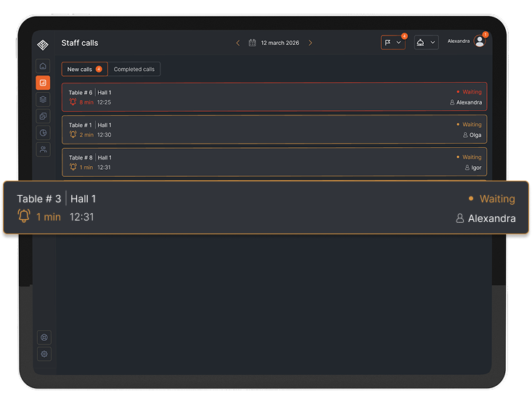
Task: Select the New calls tab
Action: tap(84, 69)
